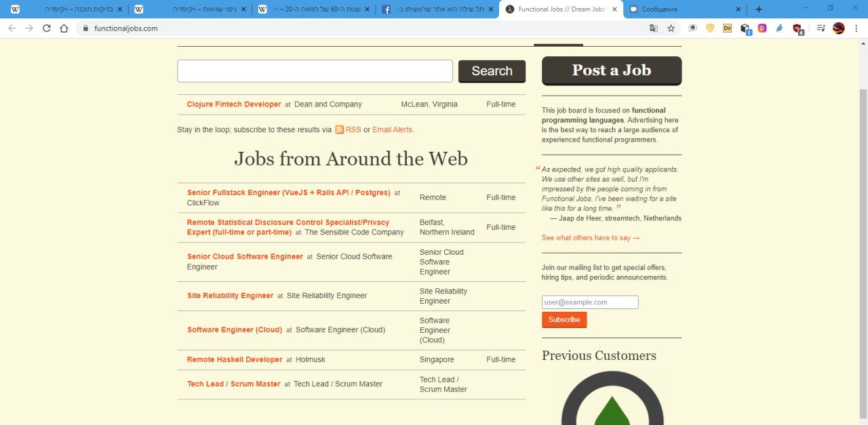Click the Previous Customers logo image

tap(612, 397)
